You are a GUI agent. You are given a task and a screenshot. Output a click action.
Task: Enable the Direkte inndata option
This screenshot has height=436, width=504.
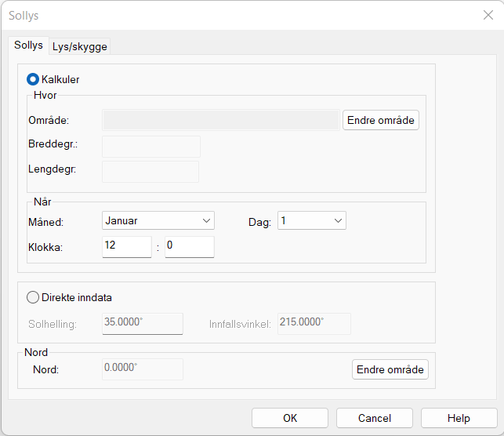tap(34, 297)
